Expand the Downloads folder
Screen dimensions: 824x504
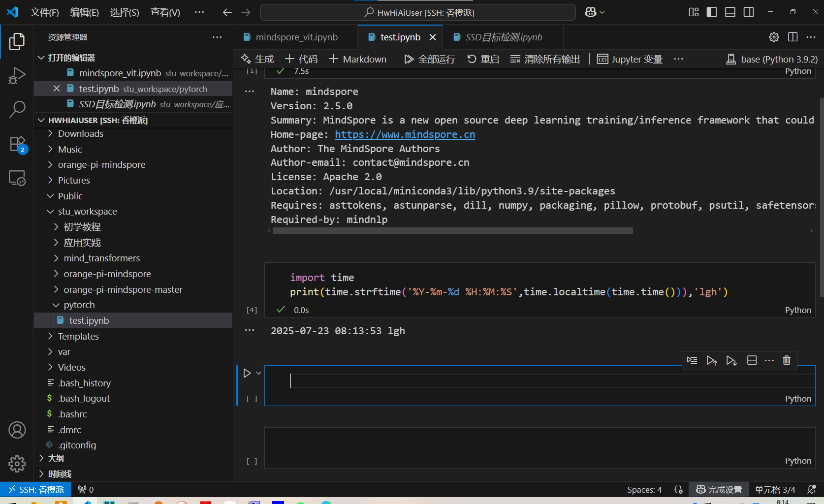(81, 134)
